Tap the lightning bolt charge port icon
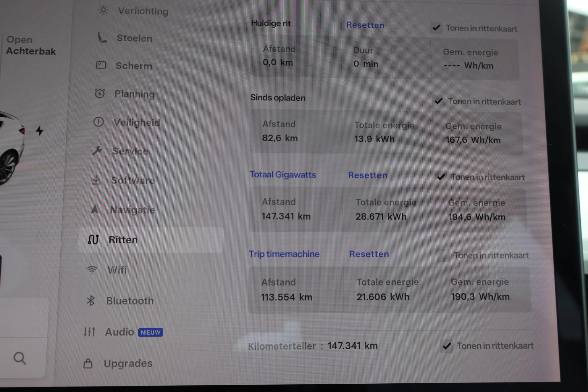 [x=40, y=131]
